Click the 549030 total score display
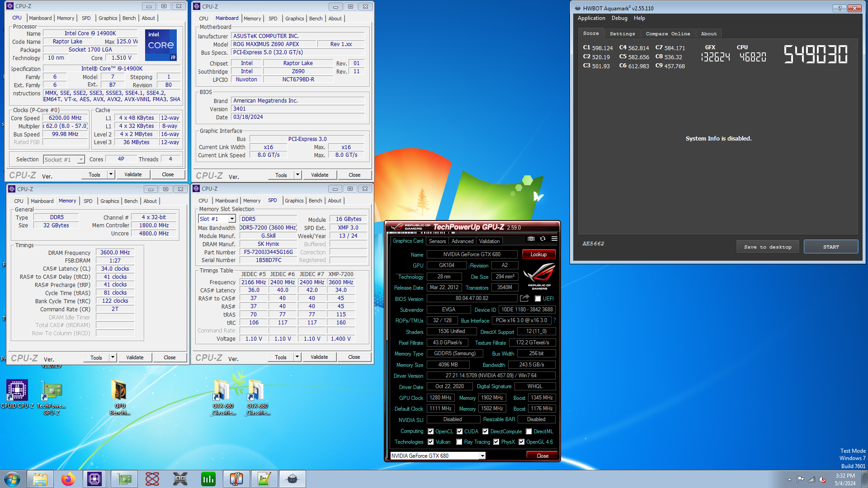This screenshot has width=868, height=488. [816, 55]
